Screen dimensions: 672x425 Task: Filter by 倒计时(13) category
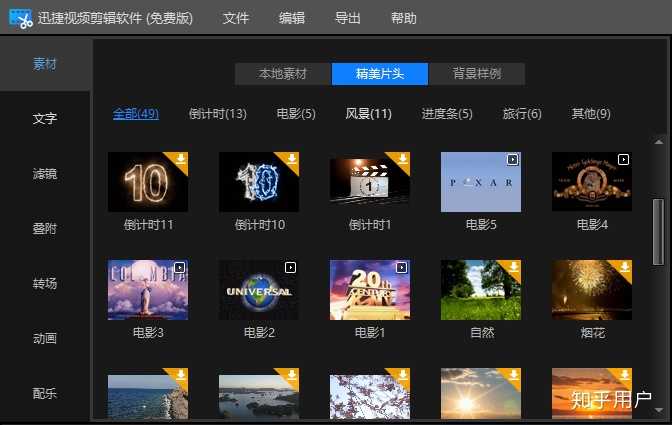click(x=218, y=114)
